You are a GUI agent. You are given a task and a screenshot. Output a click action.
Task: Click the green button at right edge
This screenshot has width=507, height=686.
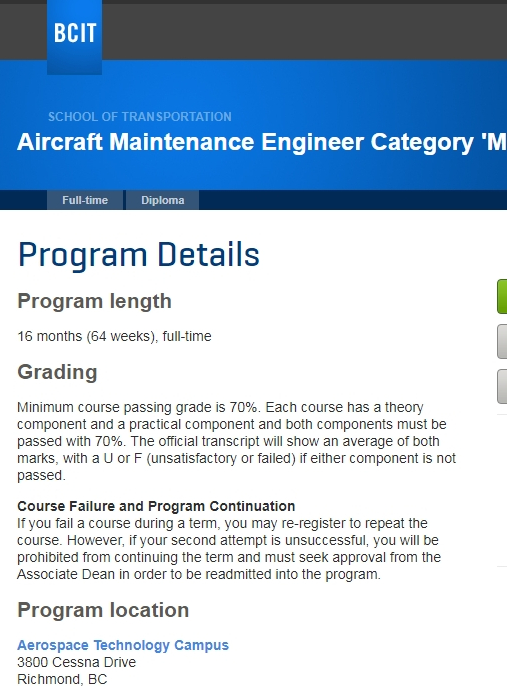[502, 296]
